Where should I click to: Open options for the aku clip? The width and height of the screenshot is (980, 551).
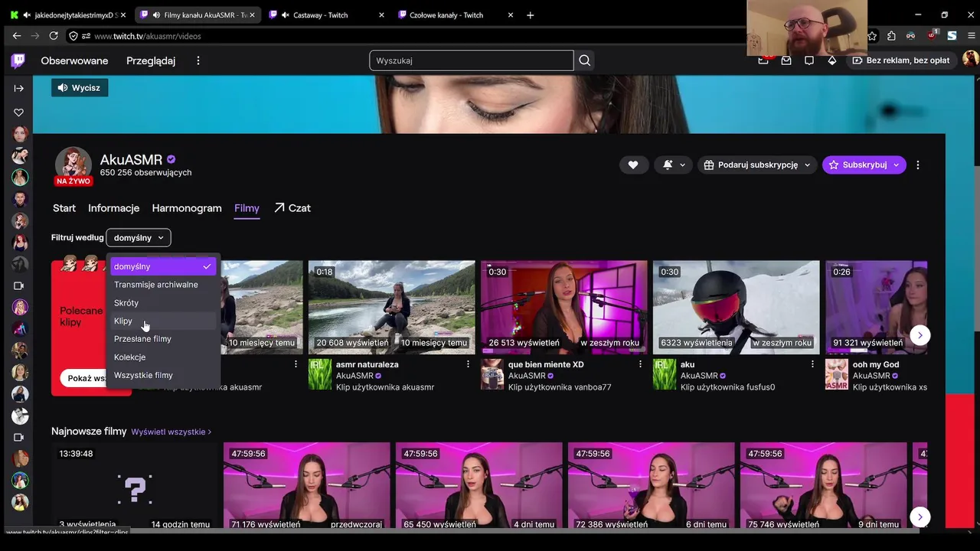coord(812,364)
